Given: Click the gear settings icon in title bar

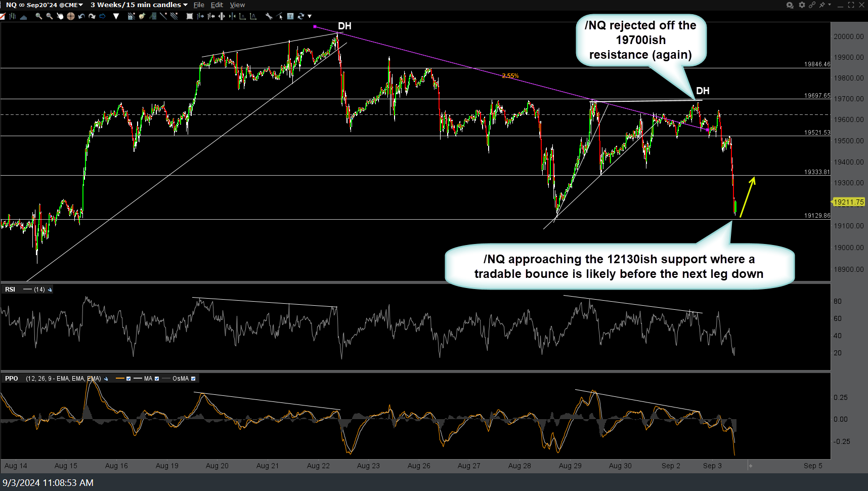Looking at the screenshot, I should pyautogui.click(x=802, y=5).
